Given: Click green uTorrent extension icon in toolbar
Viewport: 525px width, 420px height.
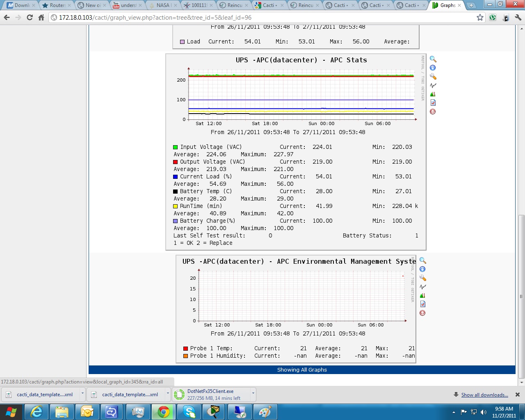Looking at the screenshot, I should 493,17.
